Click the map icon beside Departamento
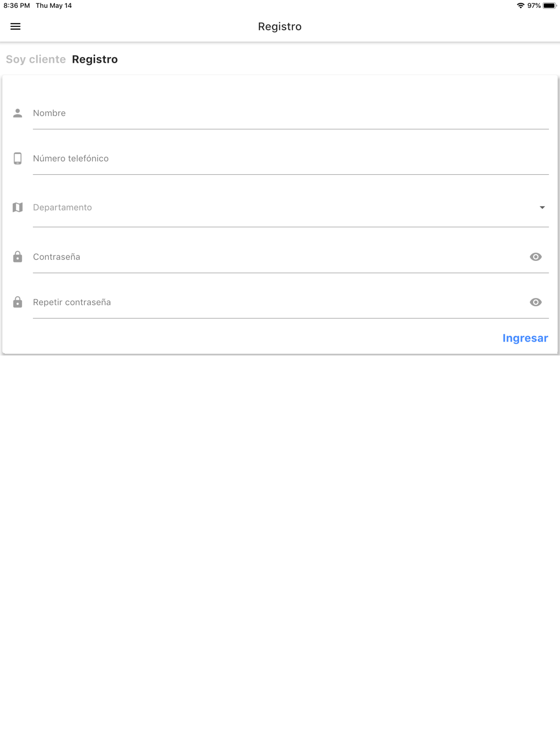The image size is (560, 747). pyautogui.click(x=18, y=207)
